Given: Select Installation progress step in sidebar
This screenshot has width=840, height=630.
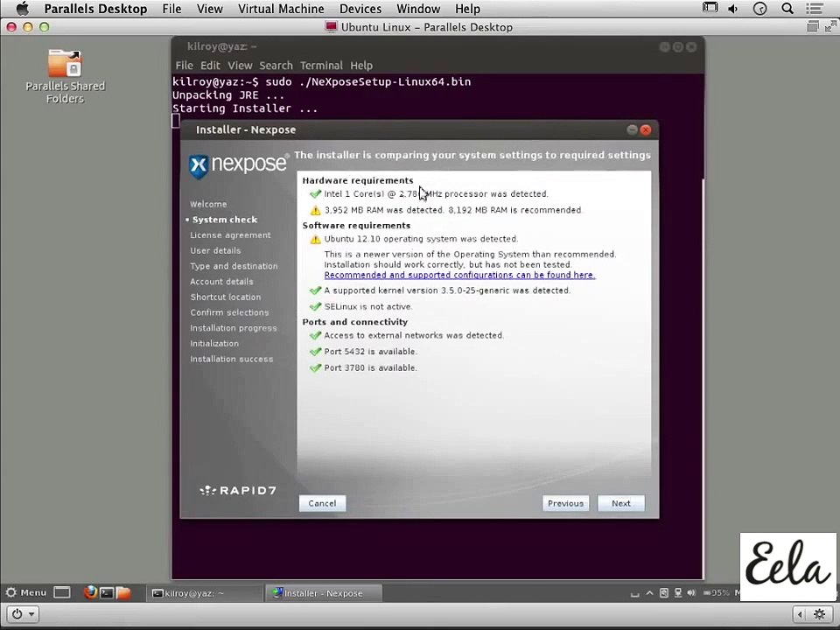Looking at the screenshot, I should (x=233, y=328).
